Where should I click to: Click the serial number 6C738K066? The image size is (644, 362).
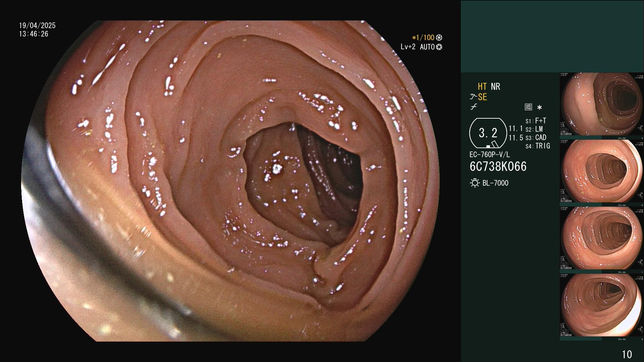coord(498,166)
